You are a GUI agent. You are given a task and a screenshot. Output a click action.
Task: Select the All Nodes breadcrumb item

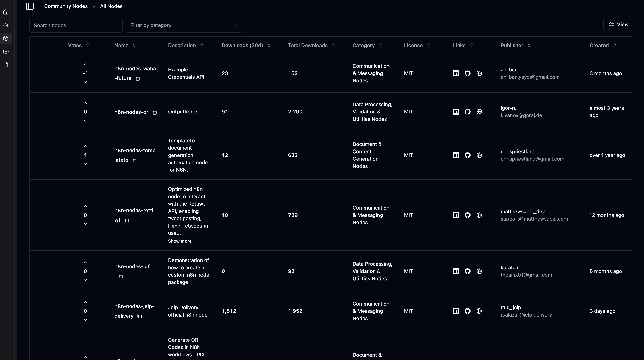(111, 6)
